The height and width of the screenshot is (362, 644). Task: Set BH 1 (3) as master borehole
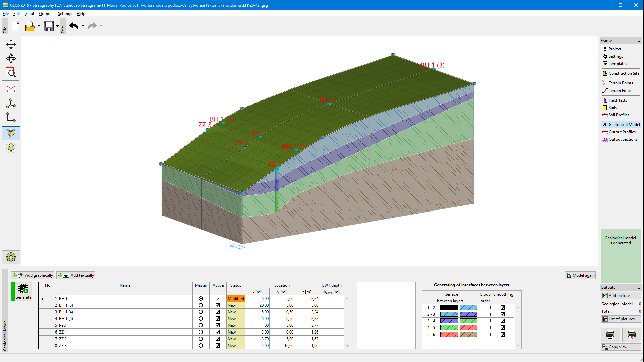coord(201,305)
